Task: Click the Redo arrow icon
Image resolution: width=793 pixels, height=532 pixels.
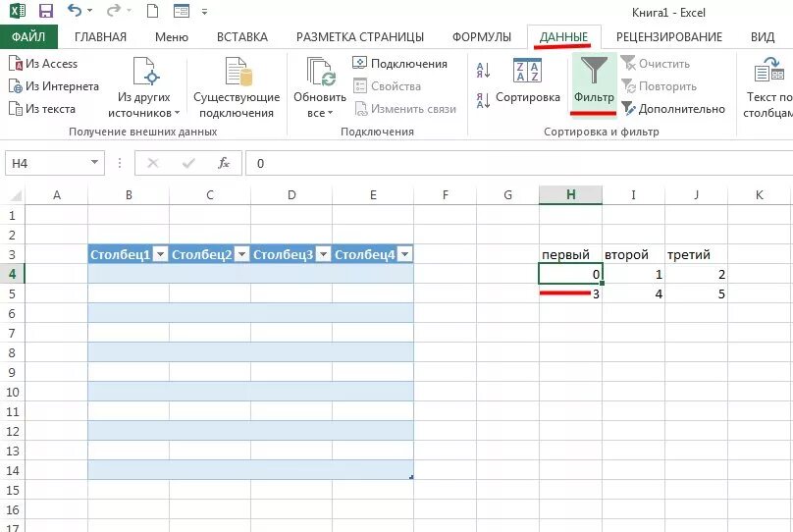Action: (114, 10)
